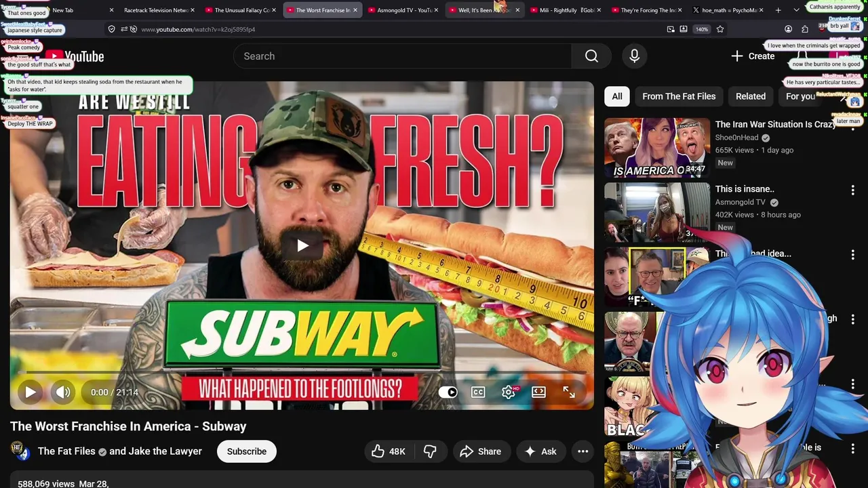Viewport: 868px width, 488px height.
Task: Switch to The Unusual Fallacy tab
Action: pyautogui.click(x=239, y=10)
